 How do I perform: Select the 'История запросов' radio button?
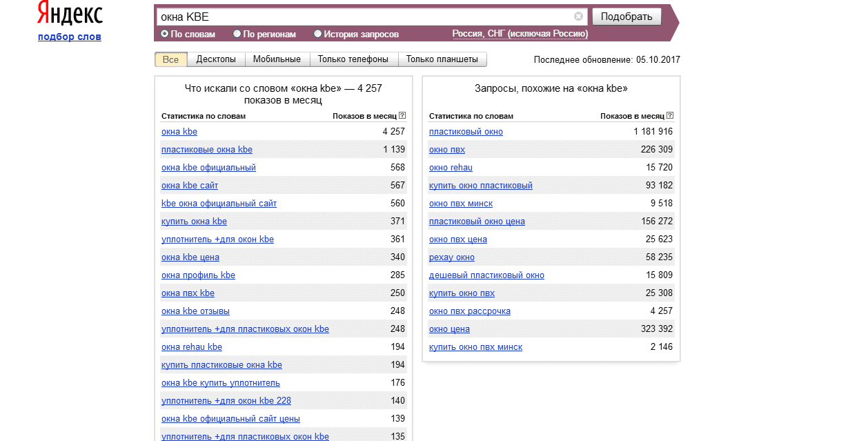pos(317,34)
